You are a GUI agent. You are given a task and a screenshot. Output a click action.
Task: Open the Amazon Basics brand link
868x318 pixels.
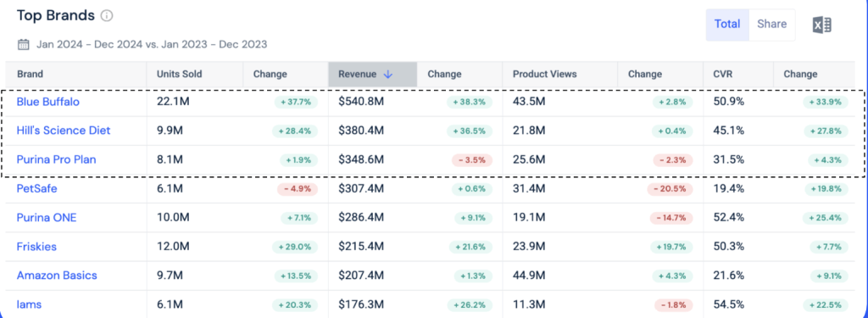tap(57, 276)
